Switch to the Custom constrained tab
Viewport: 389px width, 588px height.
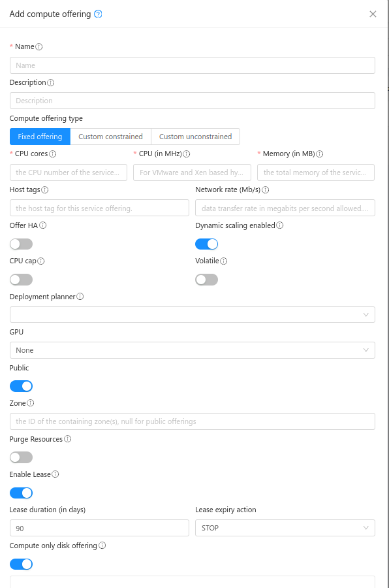click(110, 136)
